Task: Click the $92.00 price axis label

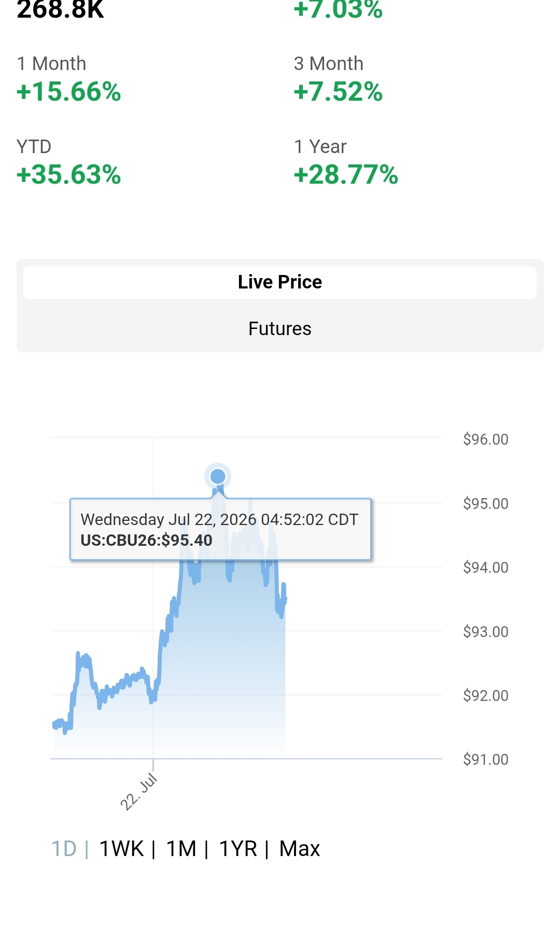Action: tap(486, 696)
